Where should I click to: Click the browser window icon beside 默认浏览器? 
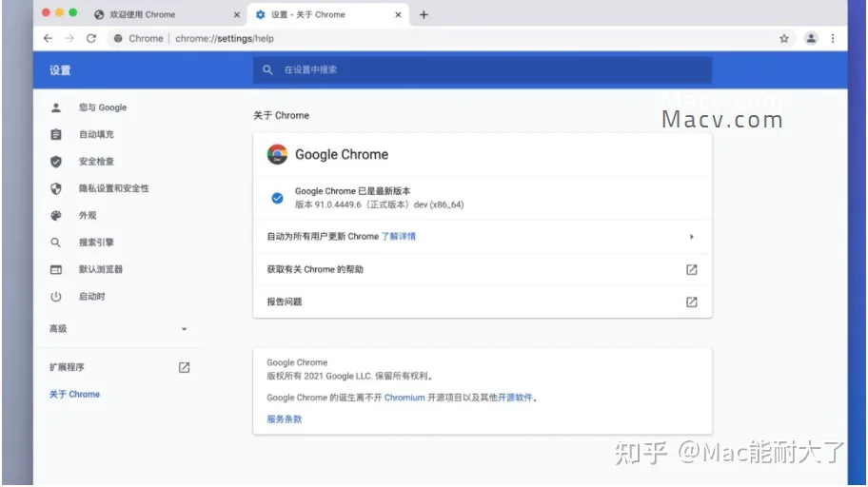click(x=56, y=269)
